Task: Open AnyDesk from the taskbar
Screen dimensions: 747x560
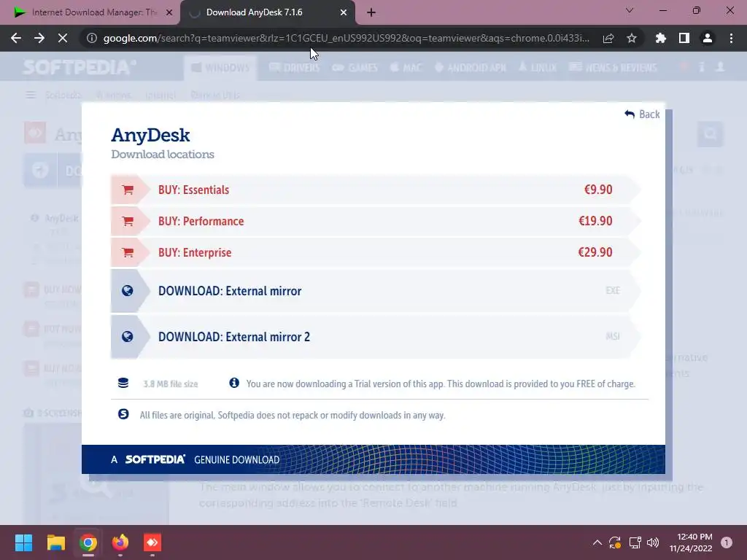Action: (x=152, y=542)
